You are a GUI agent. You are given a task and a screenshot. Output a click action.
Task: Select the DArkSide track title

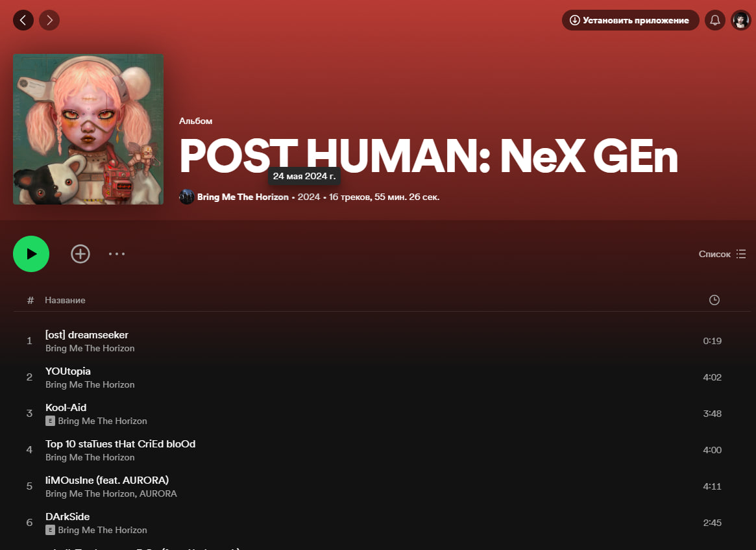point(67,517)
